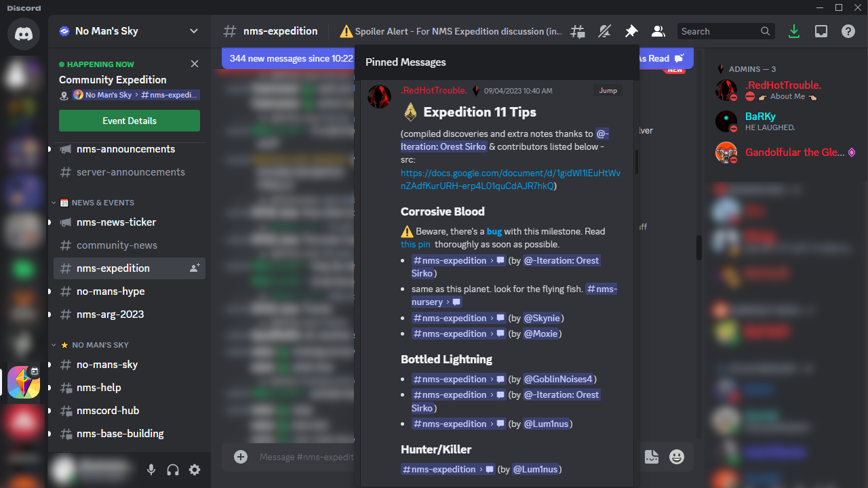Screen dimensions: 868x488
Task: Click the @Skynie mention
Action: tap(543, 318)
